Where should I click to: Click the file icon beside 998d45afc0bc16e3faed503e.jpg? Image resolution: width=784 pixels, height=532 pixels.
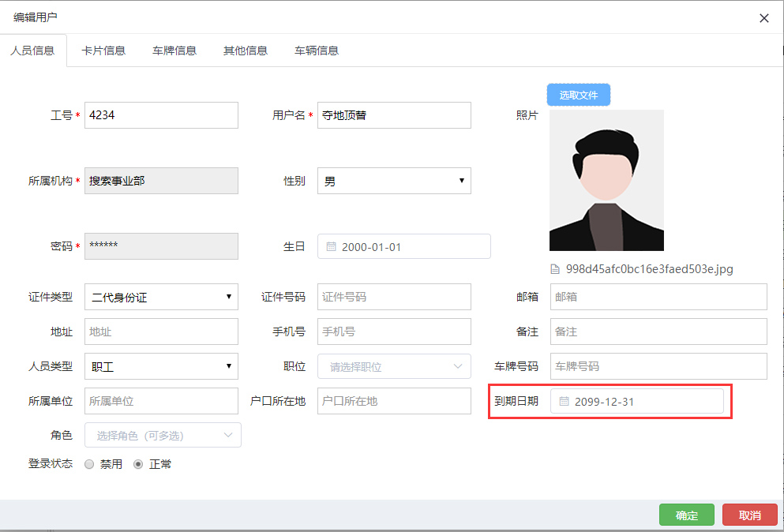555,269
